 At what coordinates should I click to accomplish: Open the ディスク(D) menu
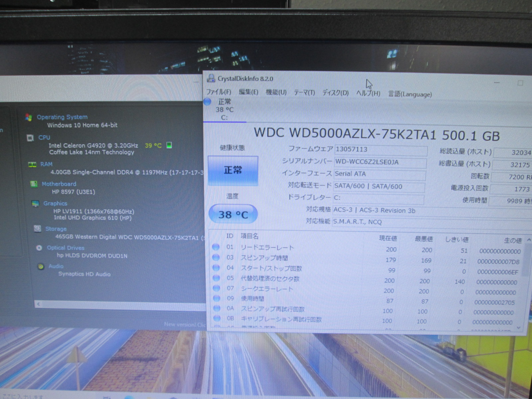pyautogui.click(x=335, y=93)
